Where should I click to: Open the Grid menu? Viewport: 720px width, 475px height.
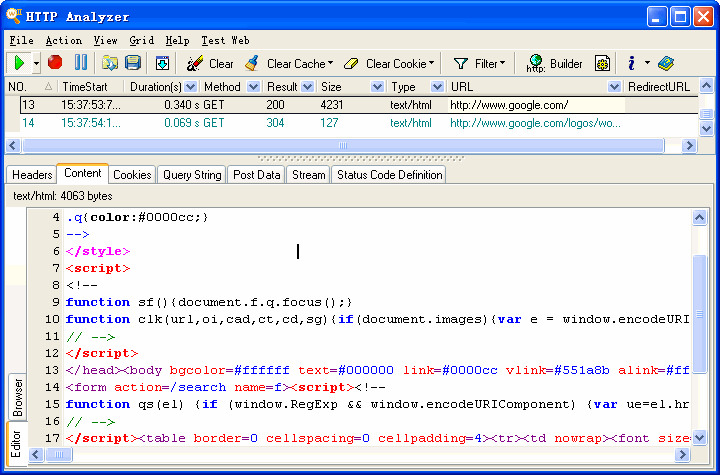pyautogui.click(x=141, y=40)
